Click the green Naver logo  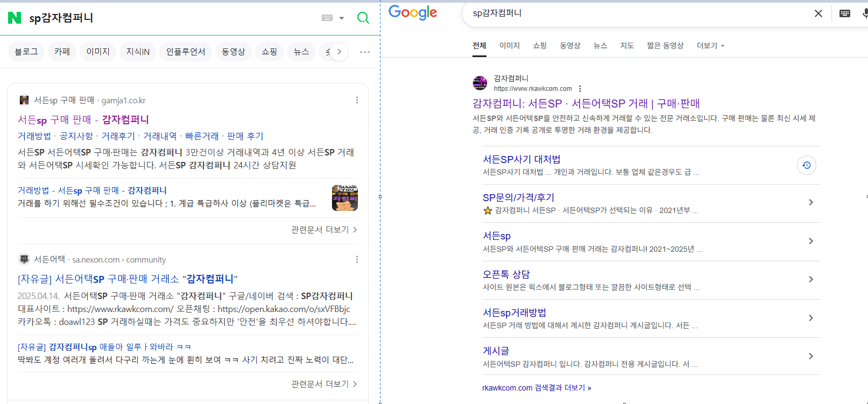15,18
